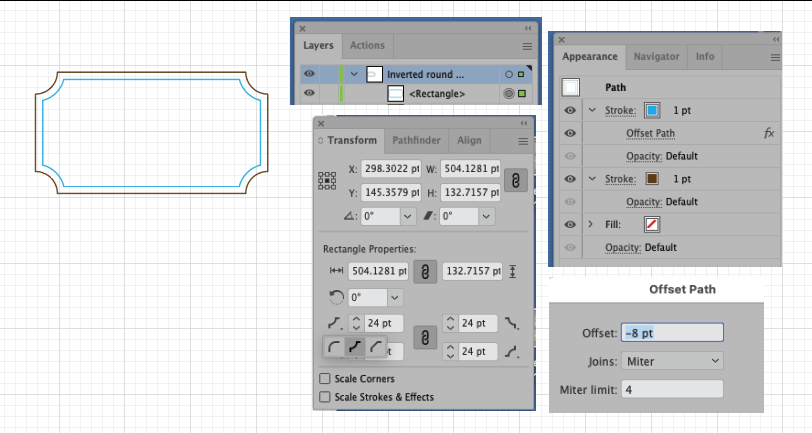
Task: Click the Miter limit input field
Action: (672, 389)
